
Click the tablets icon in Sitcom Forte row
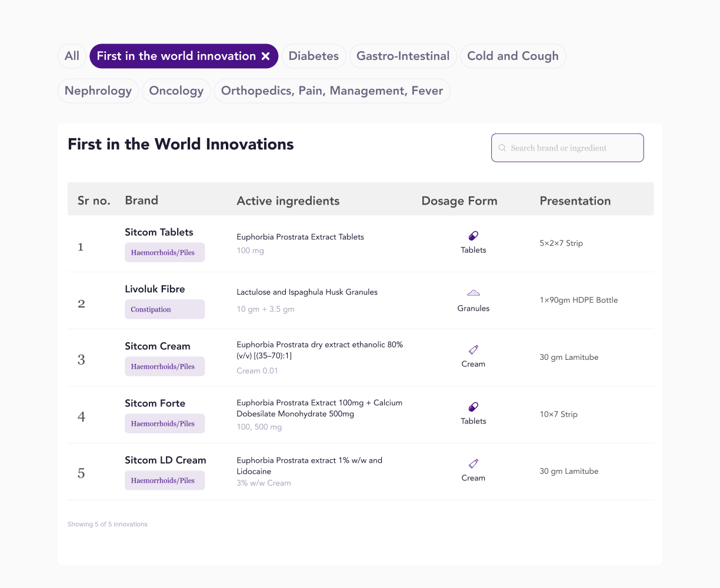click(x=473, y=407)
